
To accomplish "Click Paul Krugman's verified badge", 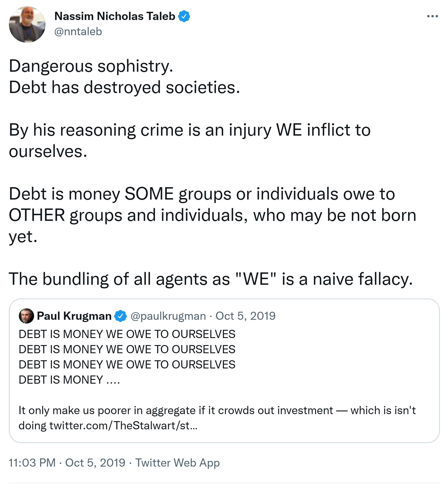I will click(120, 316).
